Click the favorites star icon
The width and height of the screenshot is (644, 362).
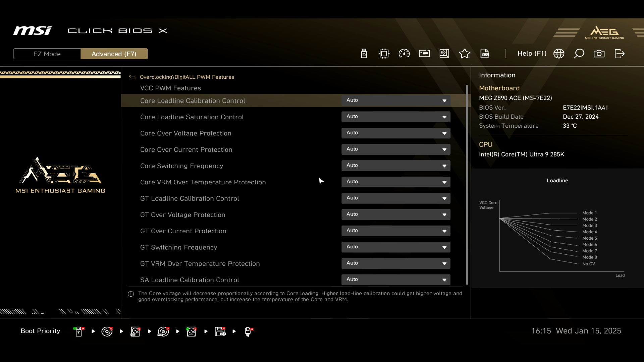pyautogui.click(x=465, y=54)
